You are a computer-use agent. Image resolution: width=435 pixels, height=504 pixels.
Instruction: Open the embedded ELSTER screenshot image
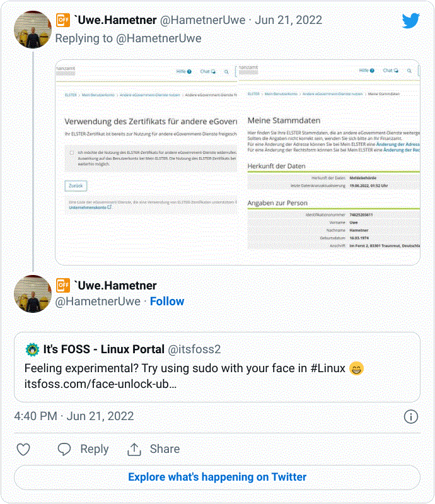pyautogui.click(x=238, y=162)
